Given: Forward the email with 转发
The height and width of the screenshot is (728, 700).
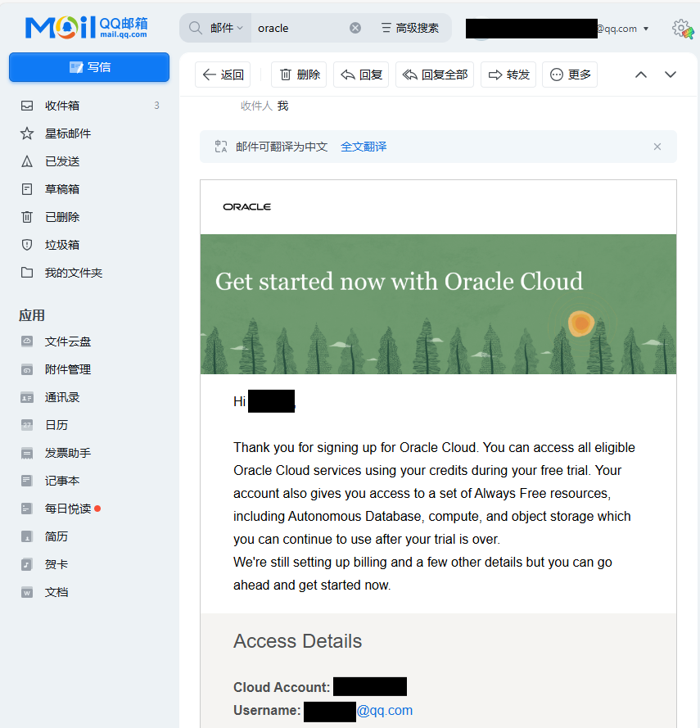Looking at the screenshot, I should tap(508, 75).
